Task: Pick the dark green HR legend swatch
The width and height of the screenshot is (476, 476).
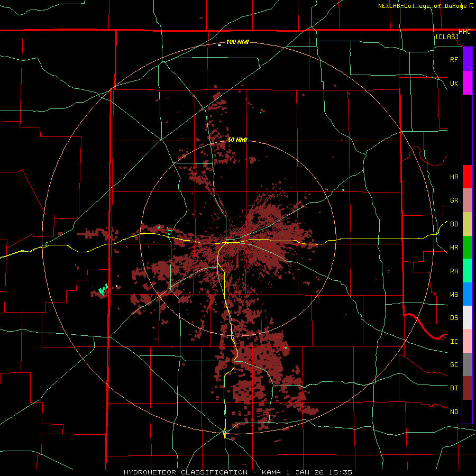Action: point(467,248)
